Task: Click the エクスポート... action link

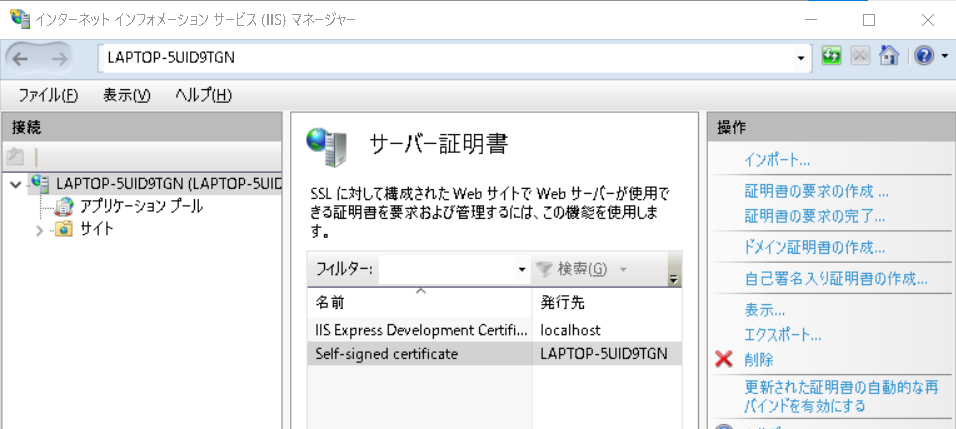Action: [783, 335]
